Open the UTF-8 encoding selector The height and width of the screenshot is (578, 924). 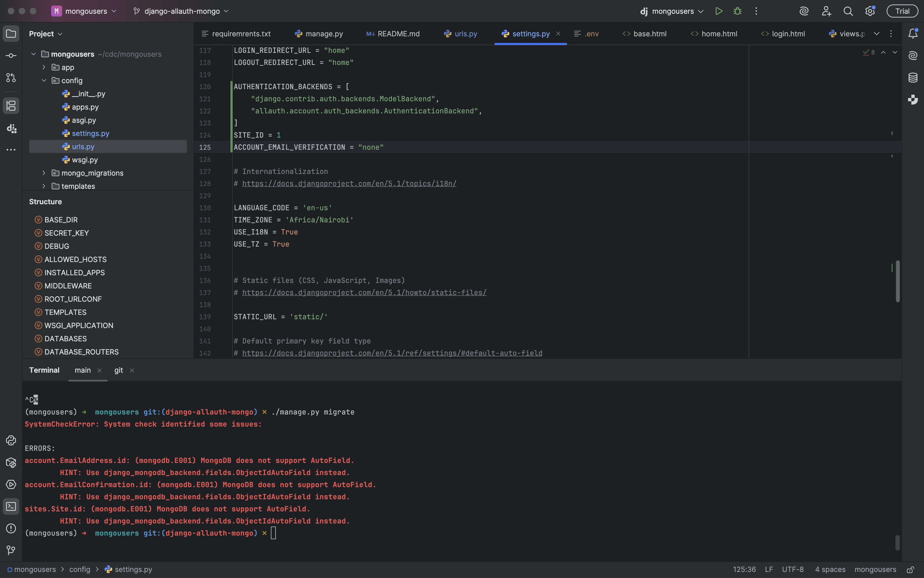pyautogui.click(x=793, y=569)
